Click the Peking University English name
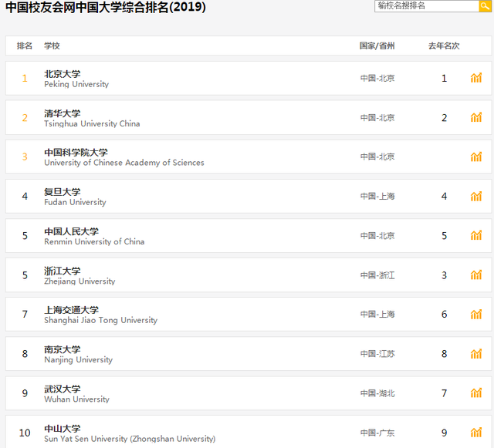Image resolution: width=494 pixels, height=448 pixels. point(76,84)
